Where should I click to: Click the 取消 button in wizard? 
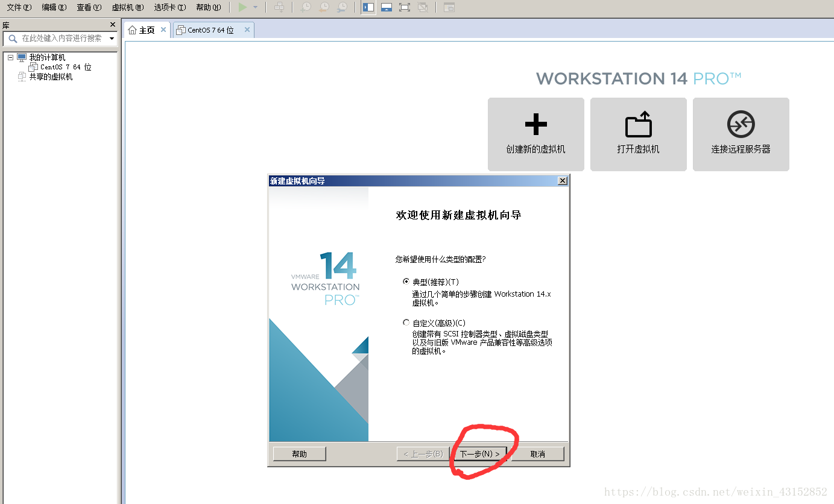click(538, 454)
